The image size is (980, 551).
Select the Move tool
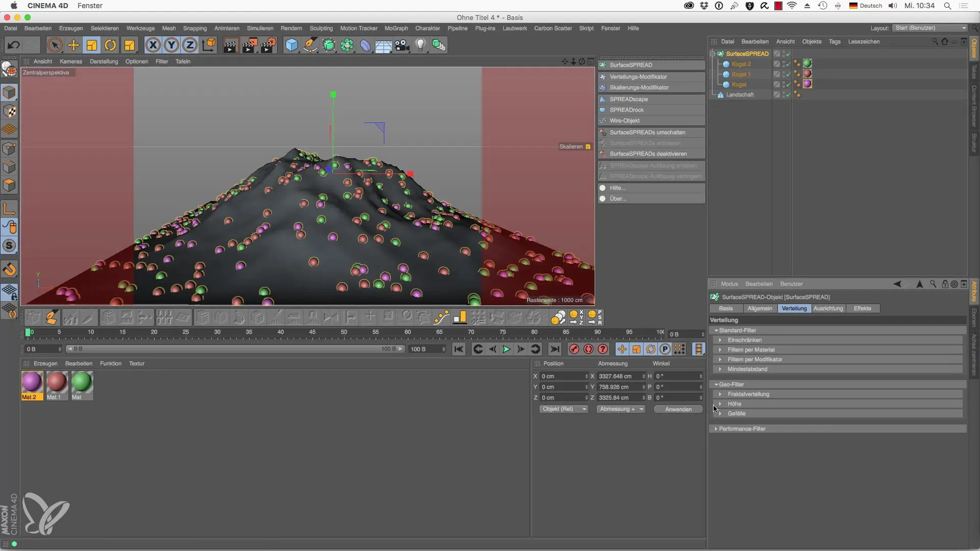pyautogui.click(x=73, y=45)
